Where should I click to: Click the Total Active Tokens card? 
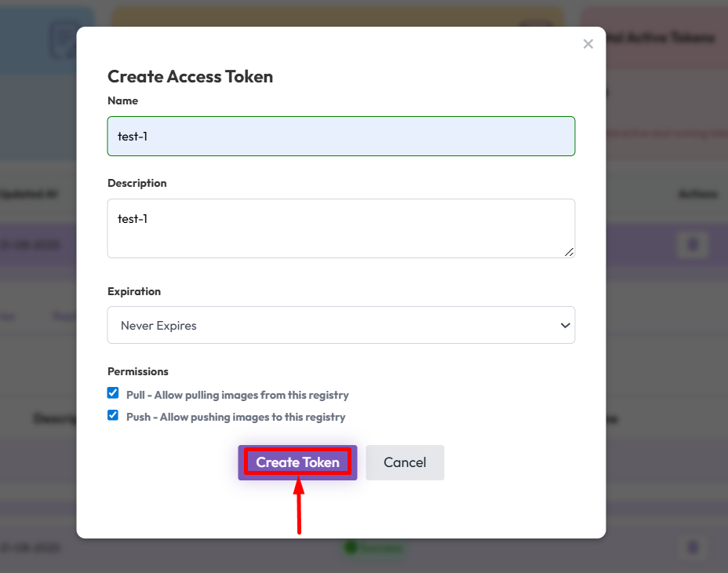667,38
